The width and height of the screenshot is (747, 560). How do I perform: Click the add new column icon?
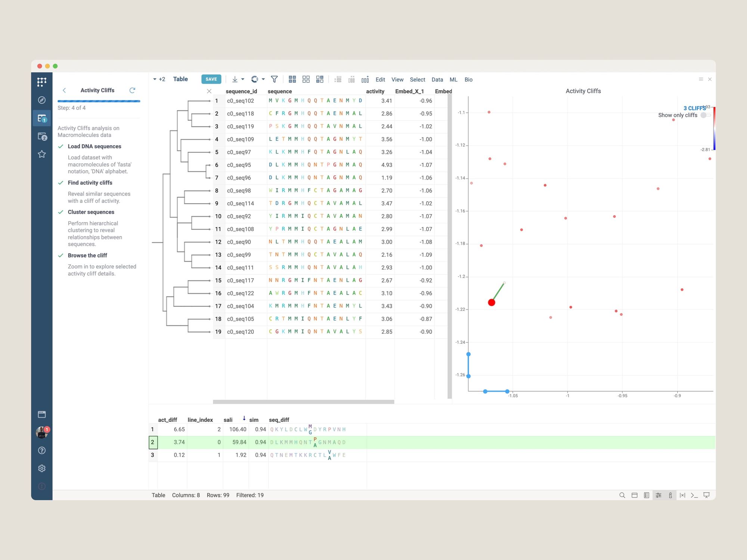coord(365,79)
